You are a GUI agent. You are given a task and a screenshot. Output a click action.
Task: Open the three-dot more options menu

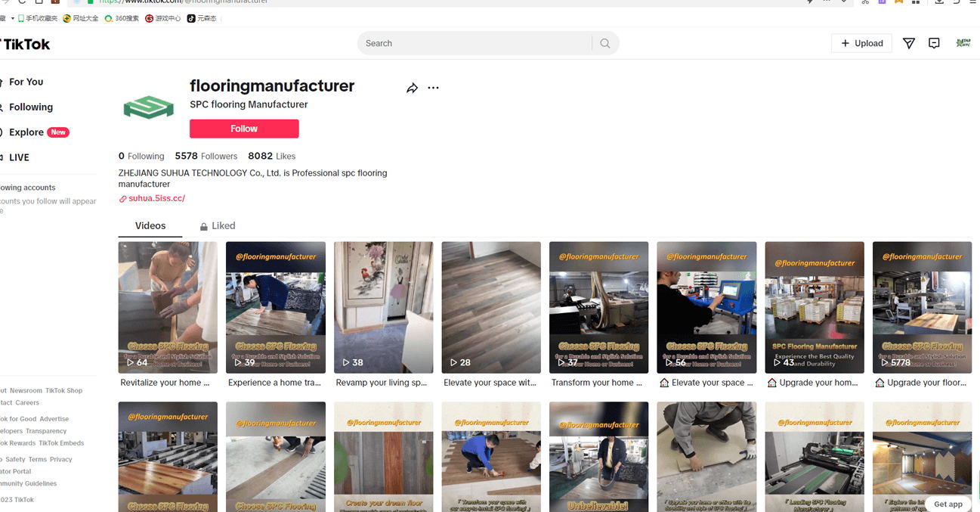tap(433, 88)
